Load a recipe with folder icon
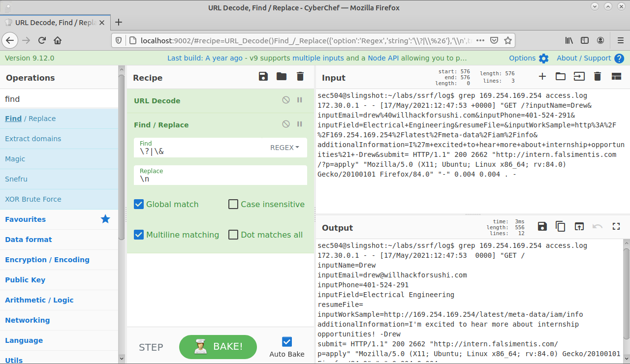The width and height of the screenshot is (630, 364). [282, 76]
